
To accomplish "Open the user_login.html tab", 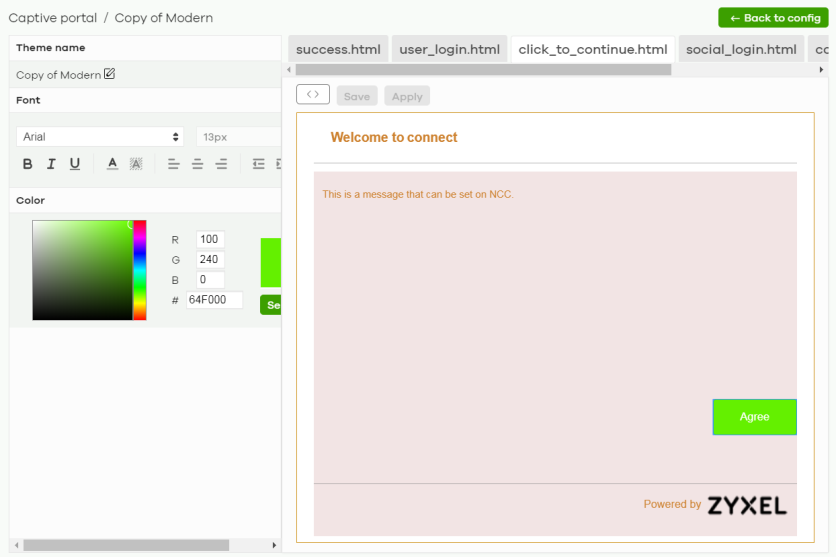I will tap(449, 49).
